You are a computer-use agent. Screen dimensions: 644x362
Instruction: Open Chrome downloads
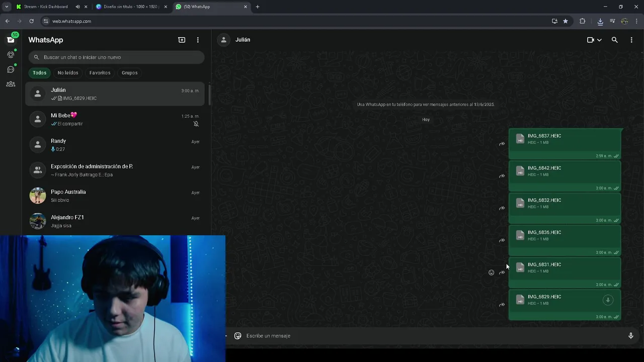point(600,21)
